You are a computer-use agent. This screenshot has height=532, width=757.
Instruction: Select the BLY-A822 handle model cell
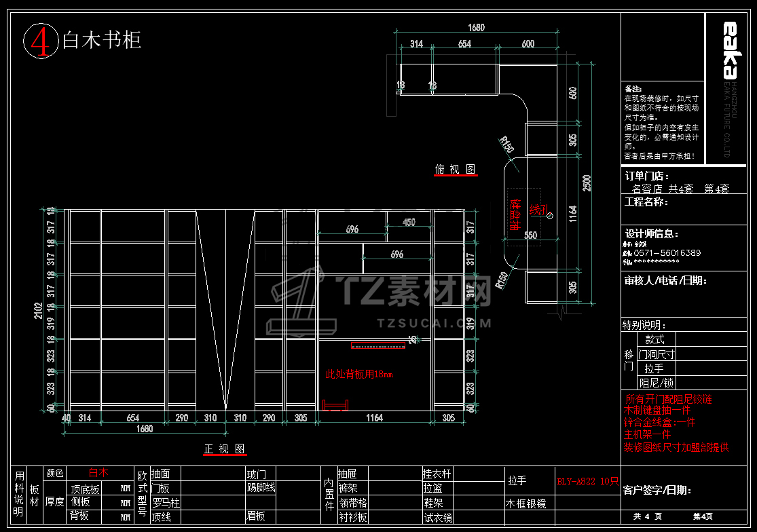click(587, 481)
